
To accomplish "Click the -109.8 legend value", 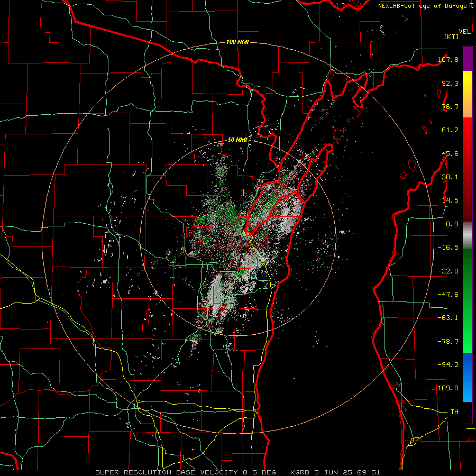I will tap(446, 388).
